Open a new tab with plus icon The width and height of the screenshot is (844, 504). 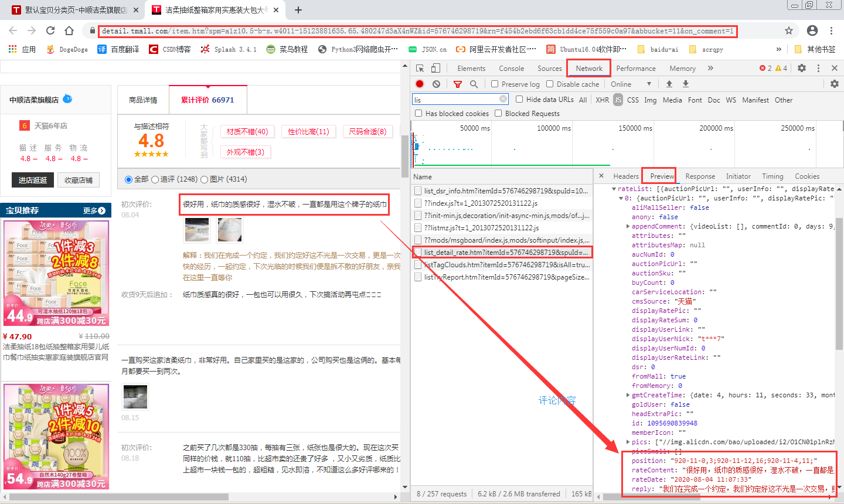pyautogui.click(x=298, y=10)
